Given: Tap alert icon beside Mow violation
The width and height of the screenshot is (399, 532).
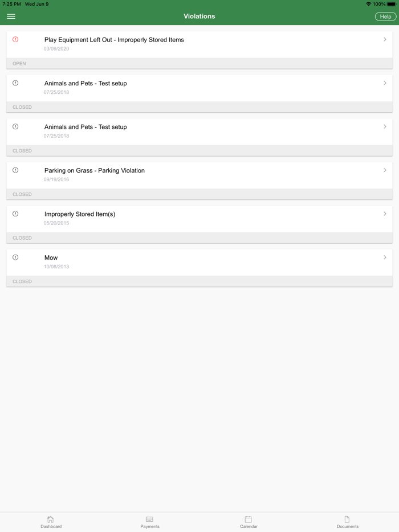Looking at the screenshot, I should (15, 257).
